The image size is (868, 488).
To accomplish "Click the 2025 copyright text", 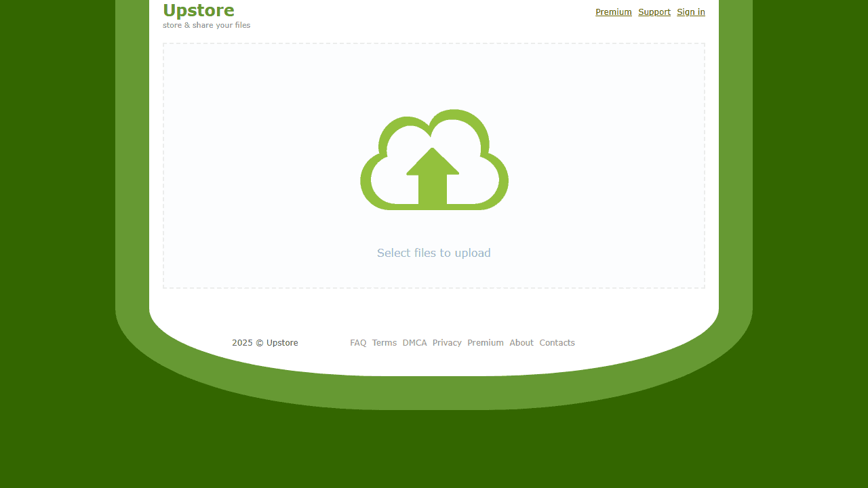I will (x=241, y=342).
